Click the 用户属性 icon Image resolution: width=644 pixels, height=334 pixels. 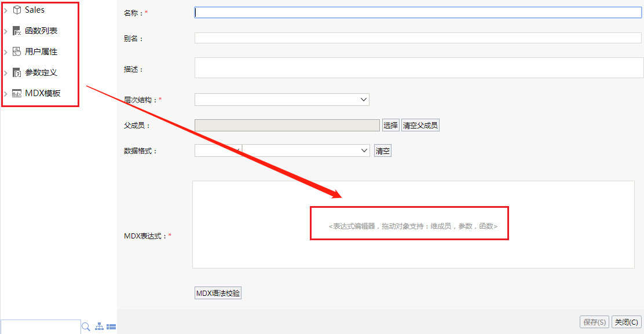(17, 52)
